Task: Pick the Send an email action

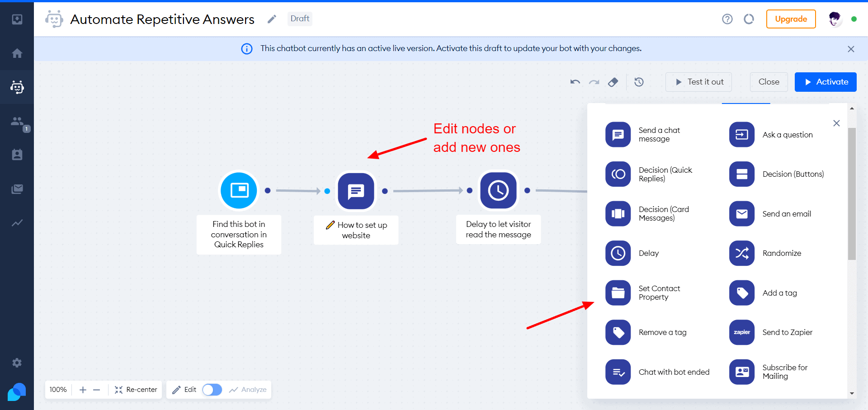Action: tap(741, 214)
